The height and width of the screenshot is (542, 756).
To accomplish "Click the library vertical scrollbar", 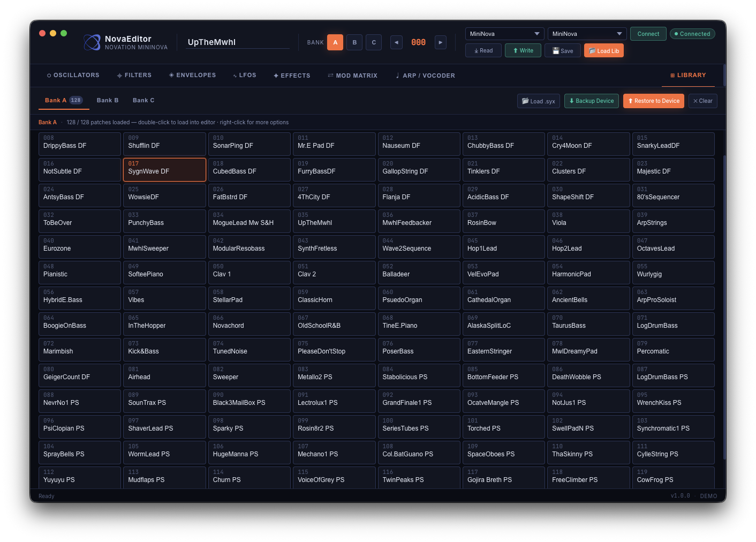I will tap(724, 306).
